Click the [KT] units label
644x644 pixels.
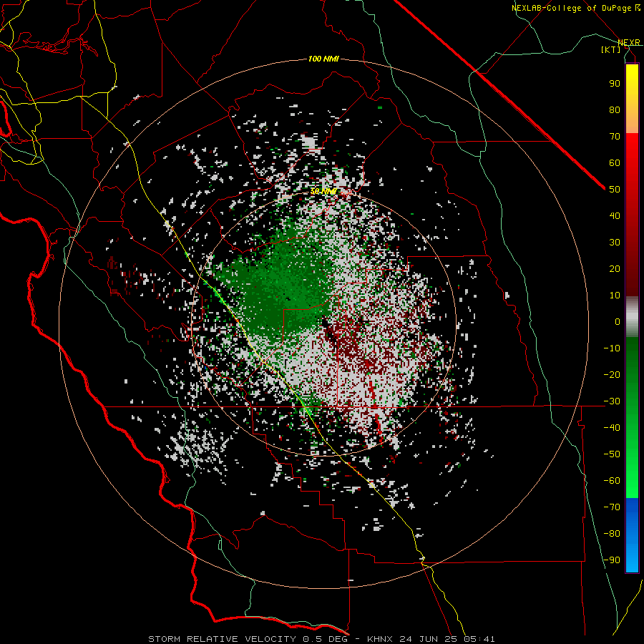611,49
